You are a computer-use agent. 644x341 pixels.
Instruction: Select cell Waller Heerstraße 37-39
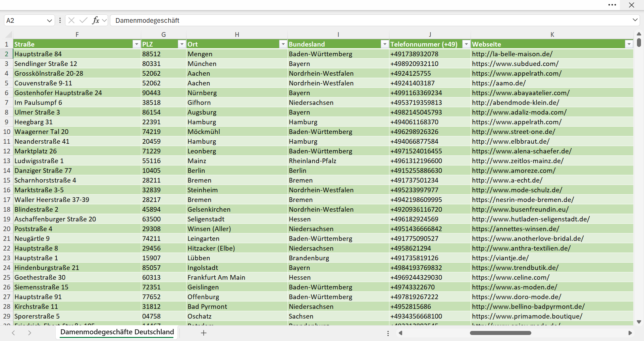click(77, 200)
